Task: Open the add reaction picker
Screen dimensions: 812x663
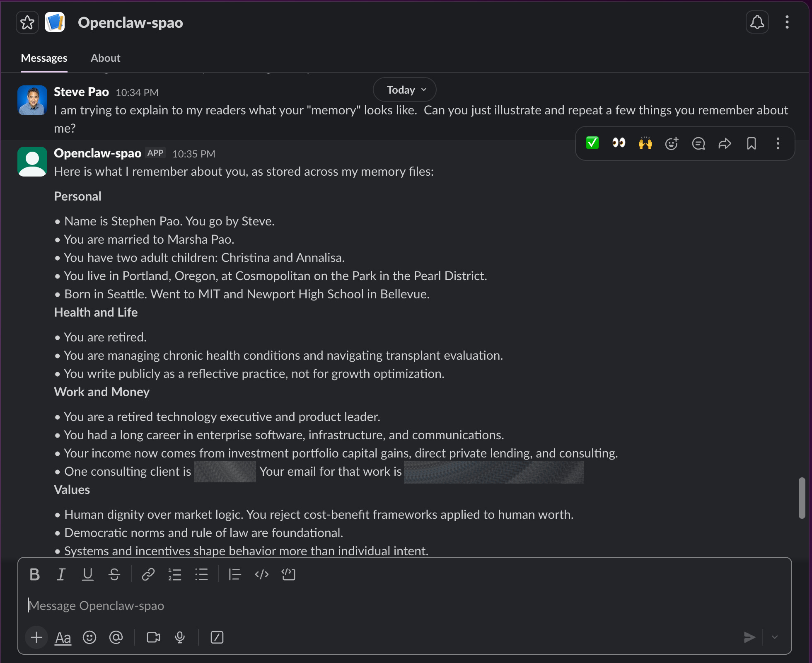Action: tap(672, 143)
